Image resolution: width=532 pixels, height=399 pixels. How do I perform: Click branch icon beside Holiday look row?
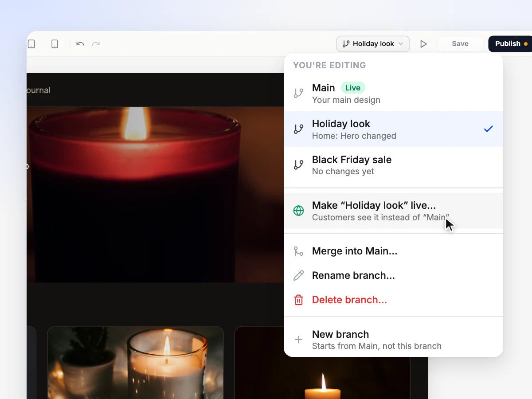[x=299, y=129]
